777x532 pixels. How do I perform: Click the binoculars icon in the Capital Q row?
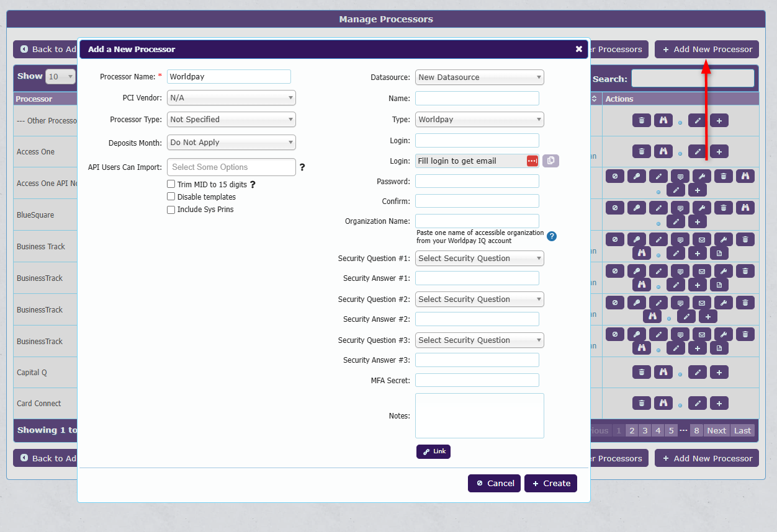coord(663,372)
